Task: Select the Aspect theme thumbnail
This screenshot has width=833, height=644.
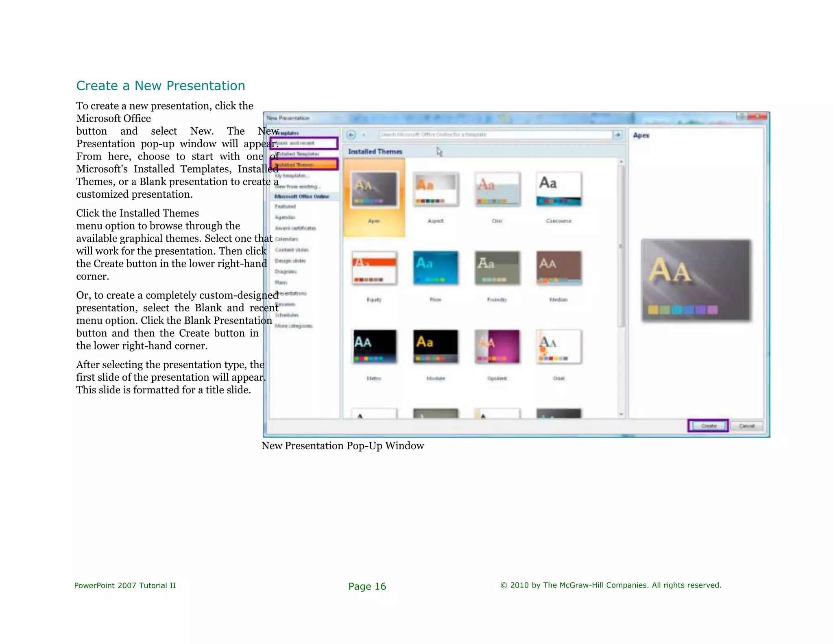Action: [436, 190]
